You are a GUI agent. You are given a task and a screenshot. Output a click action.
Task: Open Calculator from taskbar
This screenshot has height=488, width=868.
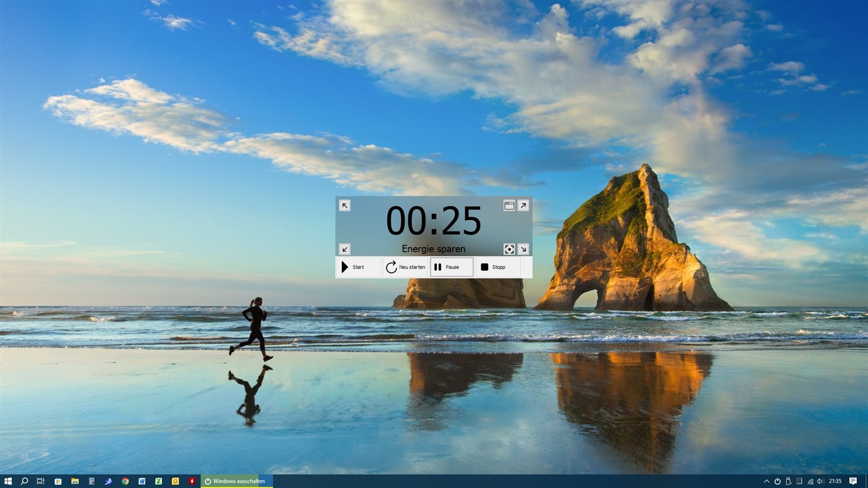point(91,481)
